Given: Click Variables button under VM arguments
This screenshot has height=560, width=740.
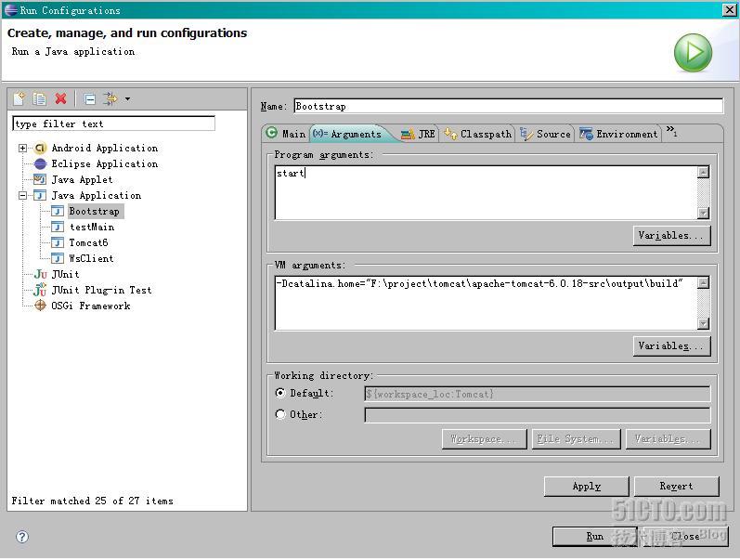Looking at the screenshot, I should click(x=672, y=346).
